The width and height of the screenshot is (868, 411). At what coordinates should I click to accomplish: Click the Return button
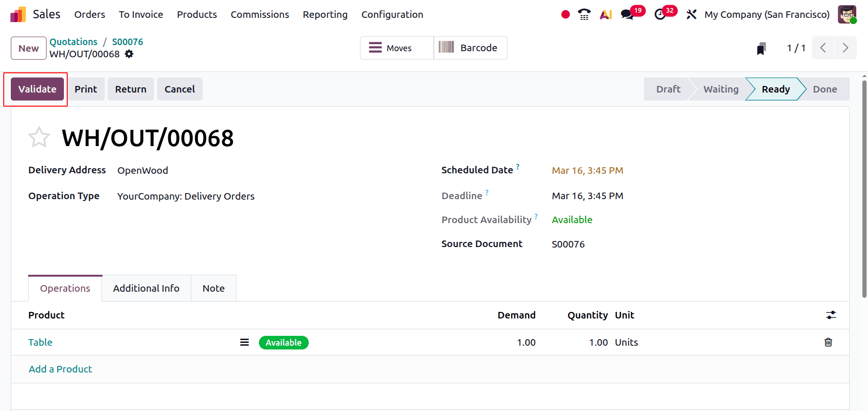[x=131, y=89]
